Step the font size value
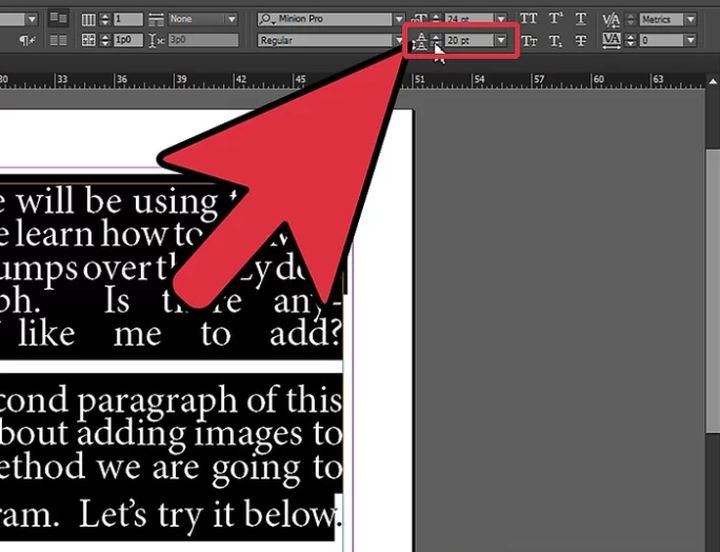 click(x=436, y=19)
